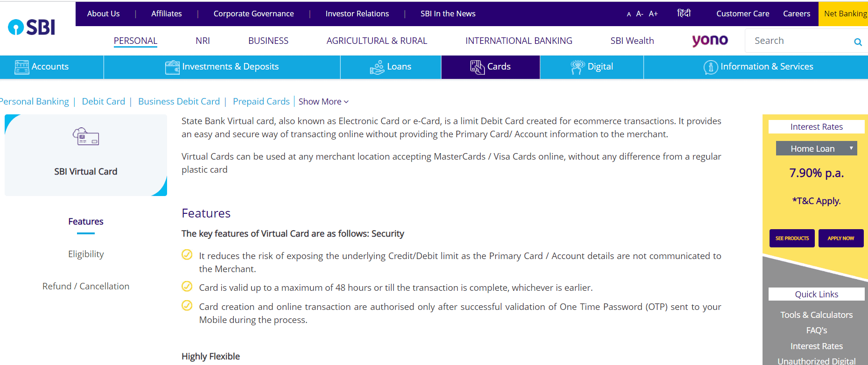Click the Net Banking button
Viewport: 868px width, 365px height.
coord(846,14)
